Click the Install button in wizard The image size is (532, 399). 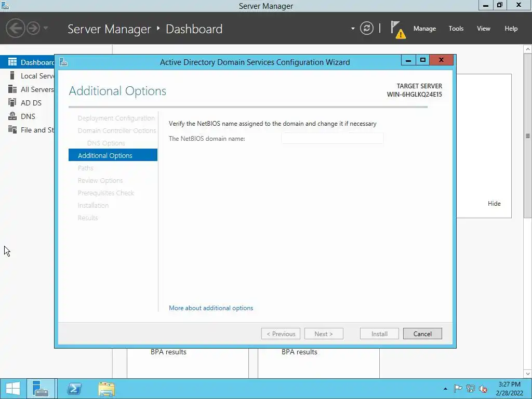pyautogui.click(x=379, y=334)
